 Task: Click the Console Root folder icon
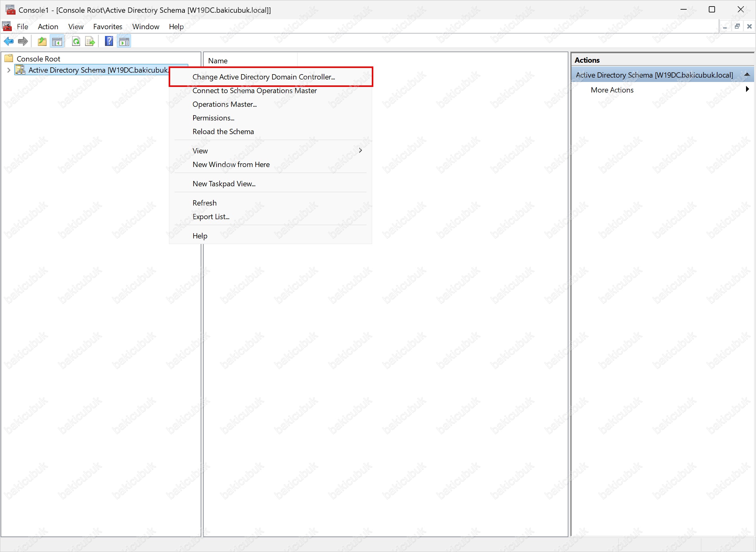click(x=9, y=58)
